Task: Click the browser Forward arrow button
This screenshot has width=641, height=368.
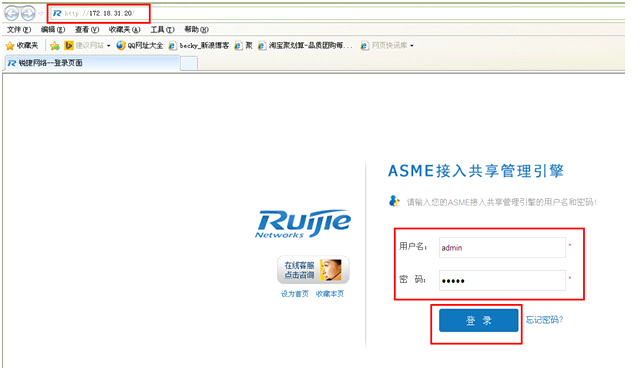Action: coord(28,13)
